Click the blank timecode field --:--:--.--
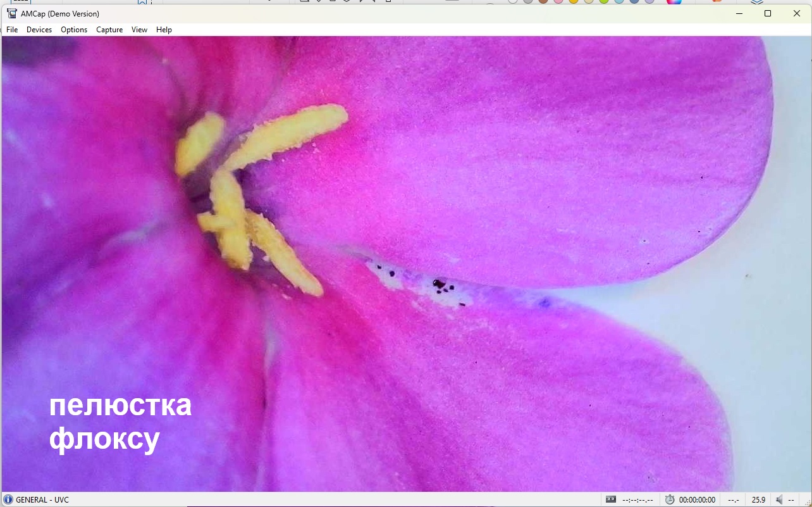812x507 pixels. tap(637, 499)
